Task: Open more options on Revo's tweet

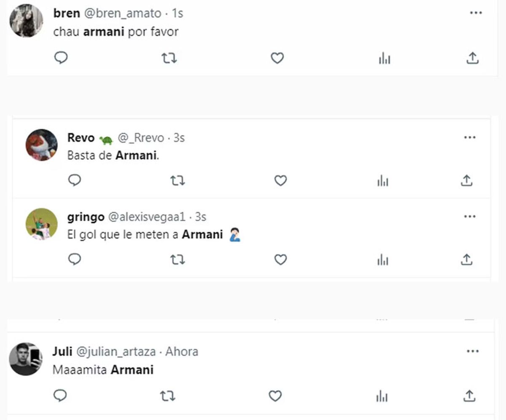Action: click(470, 137)
